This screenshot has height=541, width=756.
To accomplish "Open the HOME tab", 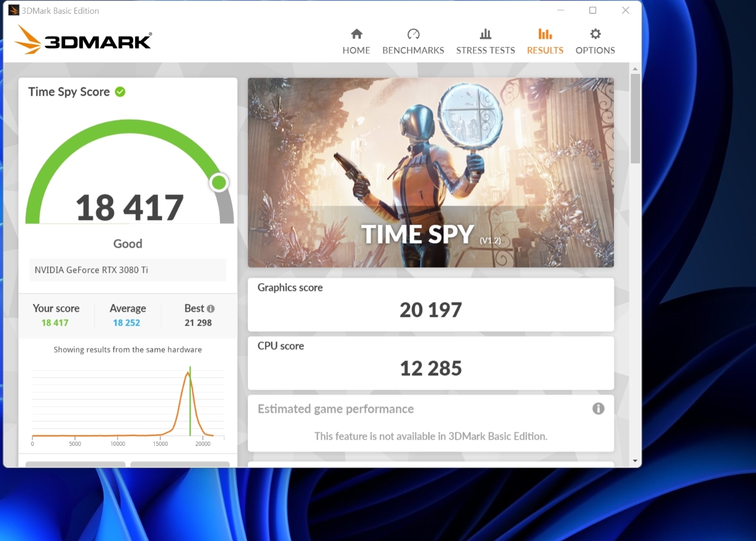I will click(356, 42).
